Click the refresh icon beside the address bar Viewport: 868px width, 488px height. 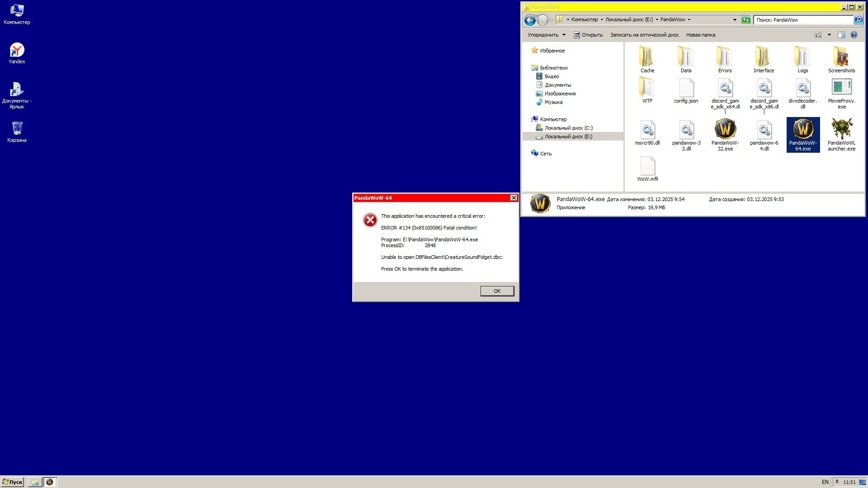coord(746,20)
